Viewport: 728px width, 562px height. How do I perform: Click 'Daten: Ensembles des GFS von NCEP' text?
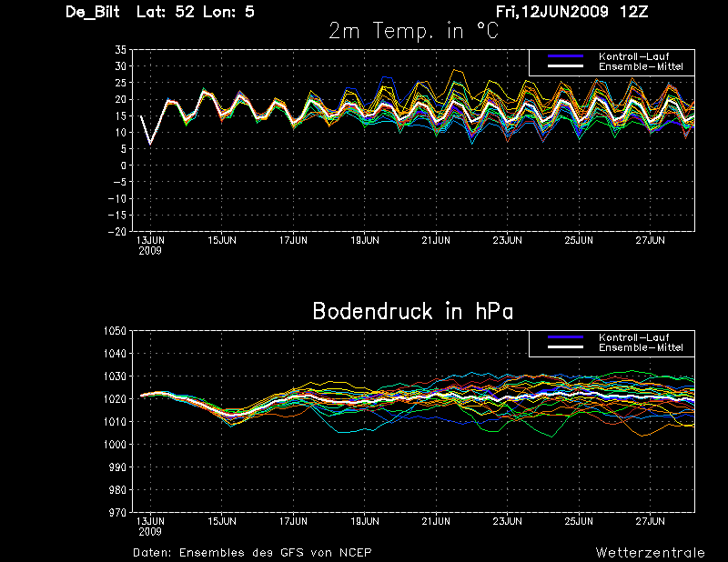click(x=252, y=553)
